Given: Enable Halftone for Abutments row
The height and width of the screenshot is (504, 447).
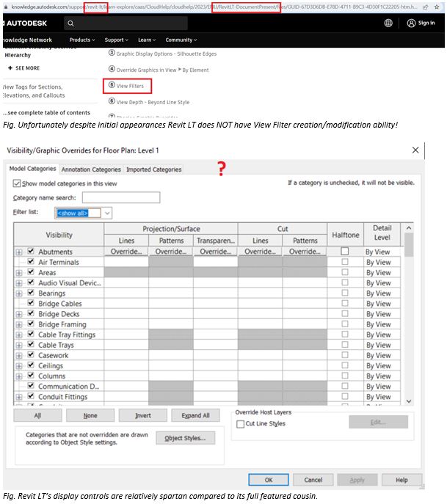Looking at the screenshot, I should point(345,251).
